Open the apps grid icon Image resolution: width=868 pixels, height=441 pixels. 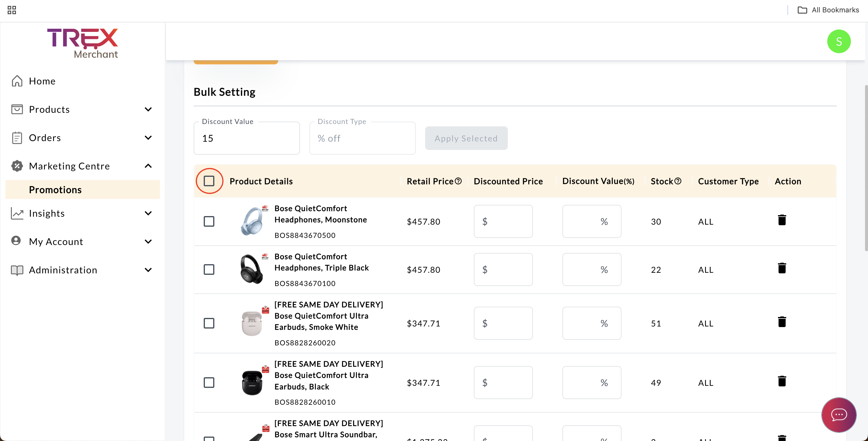click(12, 10)
